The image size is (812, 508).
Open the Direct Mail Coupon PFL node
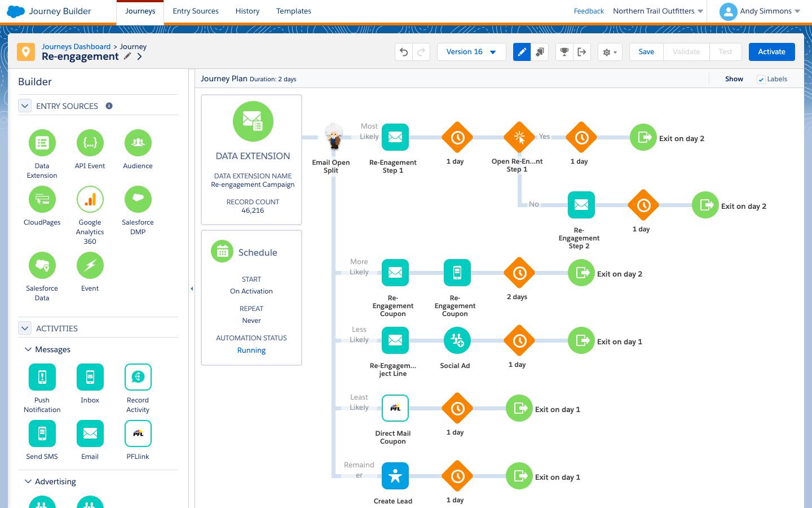[x=395, y=408]
